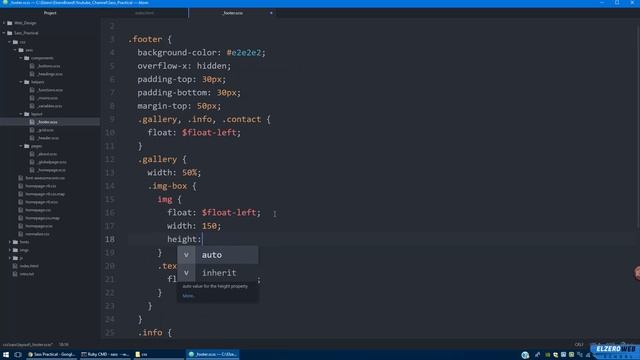Collapse the layout folder chevron
This screenshot has height=360, width=640.
click(x=21, y=114)
